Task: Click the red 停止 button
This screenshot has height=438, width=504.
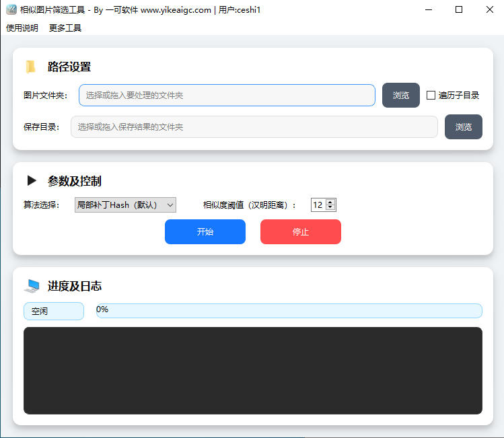Action: [x=301, y=231]
